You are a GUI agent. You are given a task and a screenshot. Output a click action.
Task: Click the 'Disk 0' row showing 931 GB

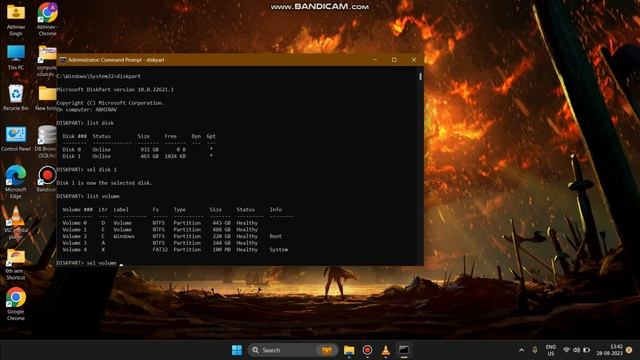138,149
